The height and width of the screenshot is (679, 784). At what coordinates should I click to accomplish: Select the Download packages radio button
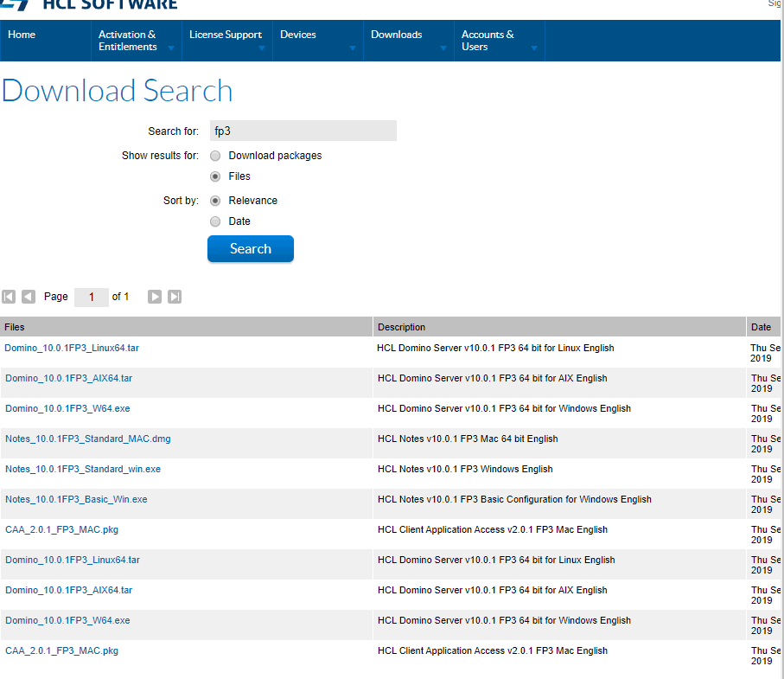pos(215,156)
